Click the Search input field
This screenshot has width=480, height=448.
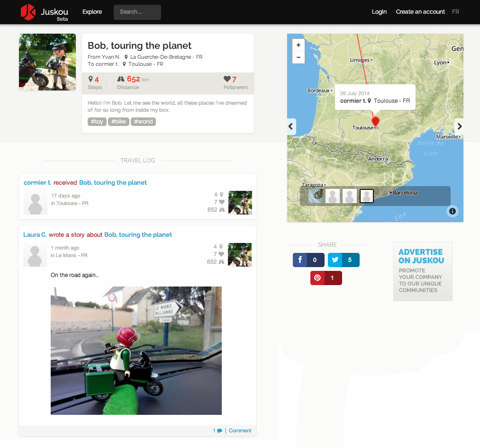(x=137, y=12)
